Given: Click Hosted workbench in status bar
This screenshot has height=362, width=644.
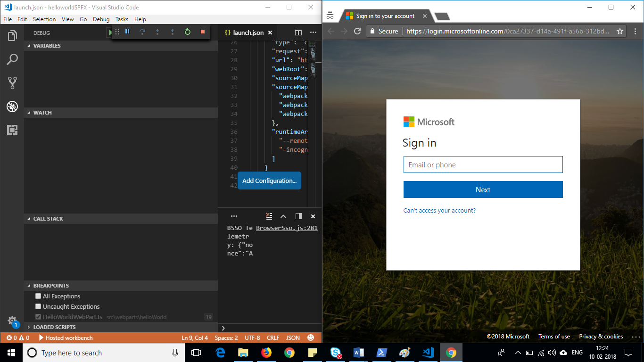Looking at the screenshot, I should pyautogui.click(x=66, y=337).
